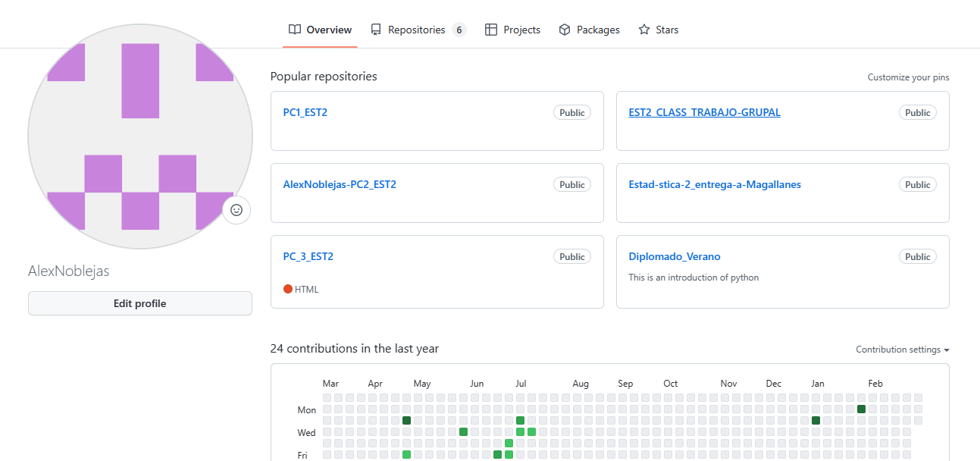Open Estad-stica-2_entrega-a-Magallanes repository
Viewport: 980px width, 461px height.
(x=715, y=184)
